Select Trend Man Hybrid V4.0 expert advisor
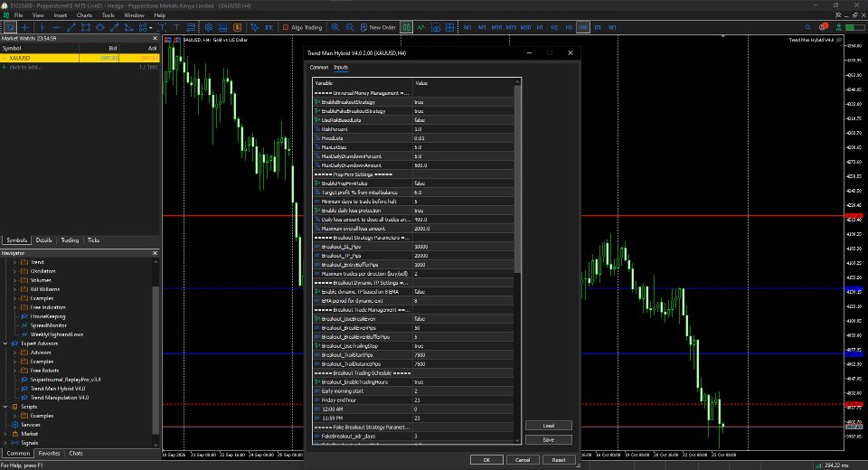 58,389
